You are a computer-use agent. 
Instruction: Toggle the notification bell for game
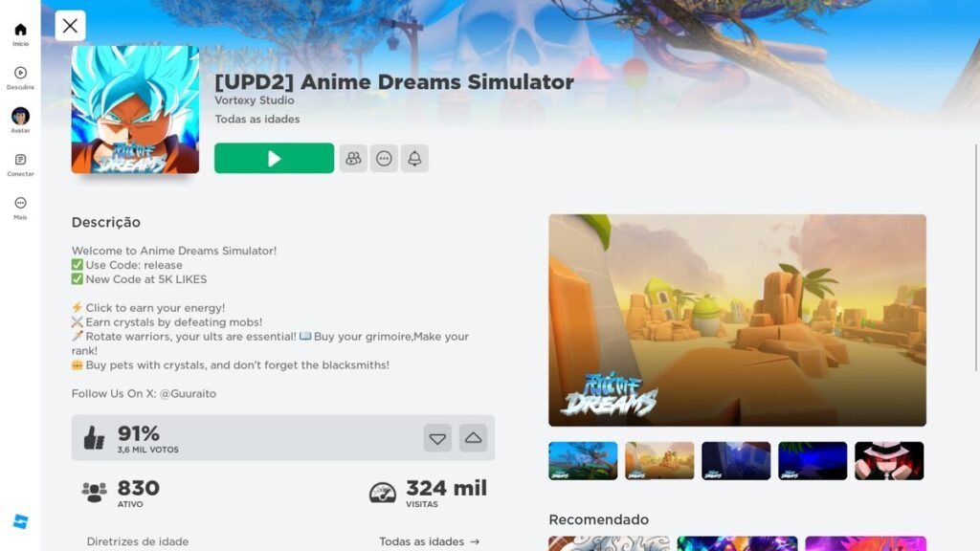[x=414, y=158]
